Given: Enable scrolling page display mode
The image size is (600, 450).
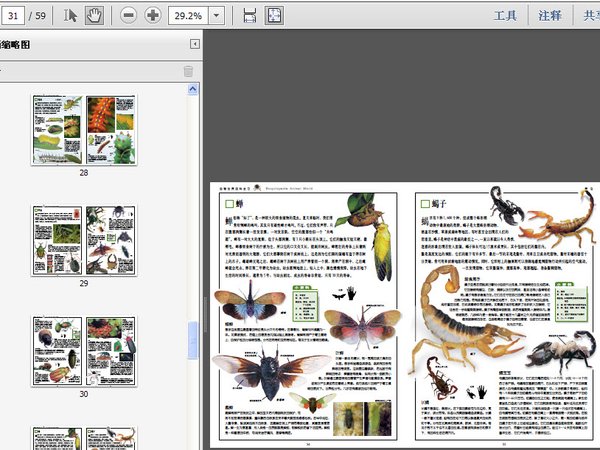Looking at the screenshot, I should (249, 15).
